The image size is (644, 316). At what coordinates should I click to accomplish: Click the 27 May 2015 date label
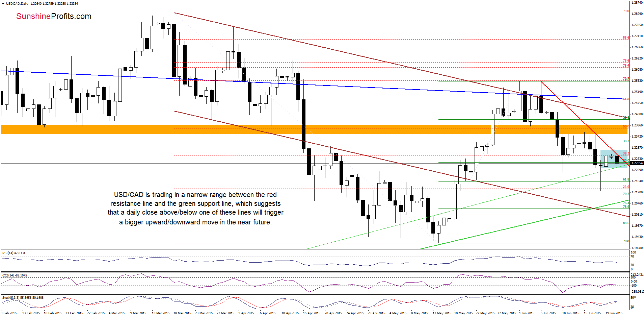click(507, 313)
